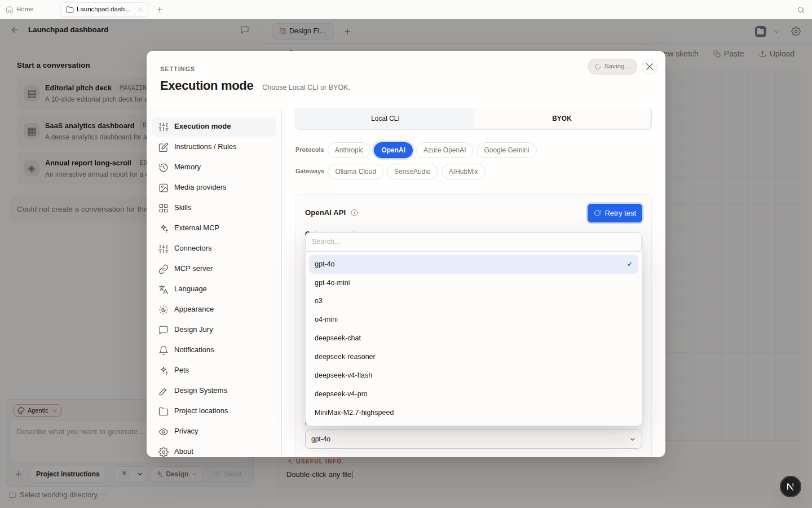Click the plus attach icon in the composer

19,474
